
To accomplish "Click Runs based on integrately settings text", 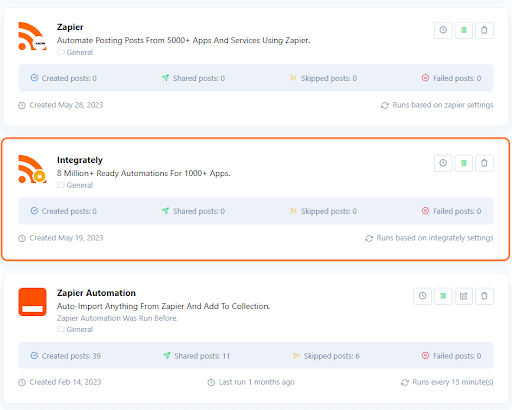I will coord(429,238).
